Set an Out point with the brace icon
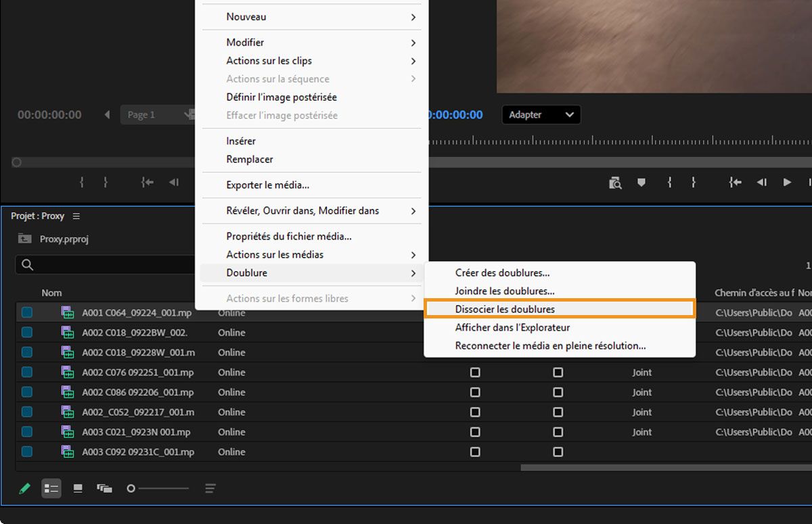 click(x=694, y=183)
